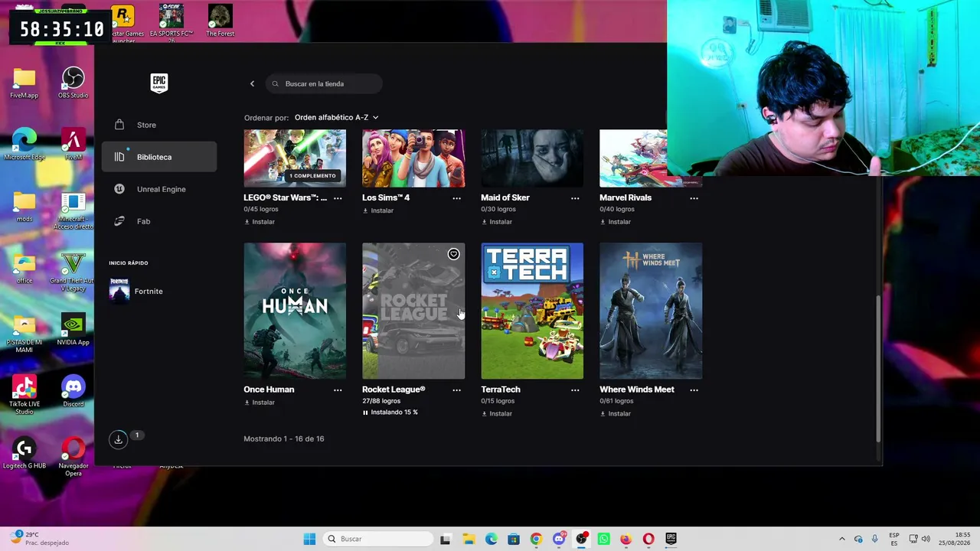
Task: Select the Logitech G HUB desktop icon
Action: [24, 454]
